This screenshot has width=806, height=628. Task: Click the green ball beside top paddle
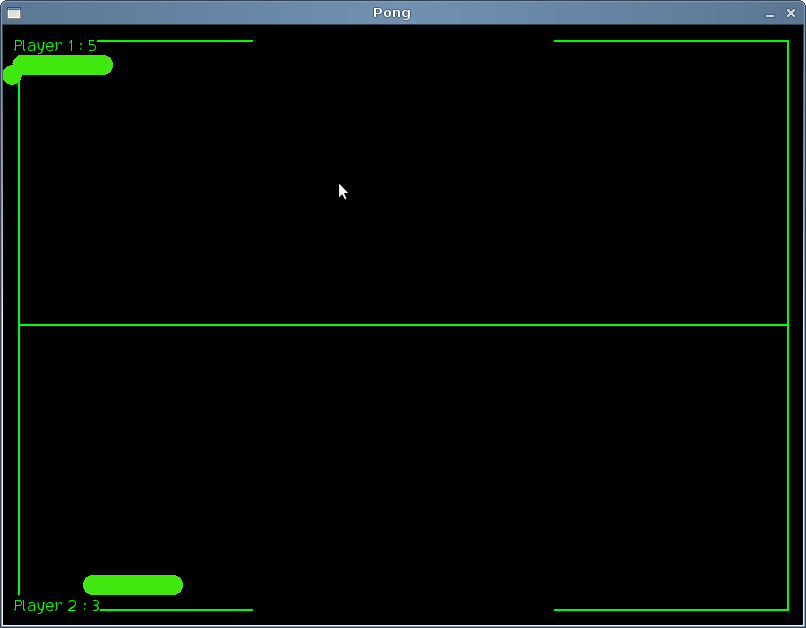(x=12, y=76)
